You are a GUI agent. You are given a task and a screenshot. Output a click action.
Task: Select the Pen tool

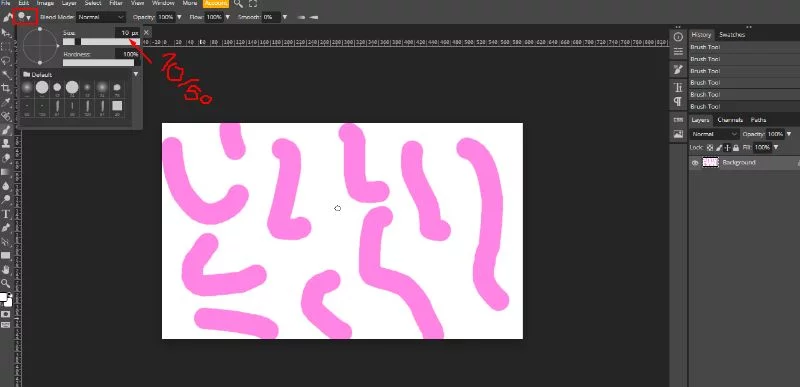pos(6,227)
